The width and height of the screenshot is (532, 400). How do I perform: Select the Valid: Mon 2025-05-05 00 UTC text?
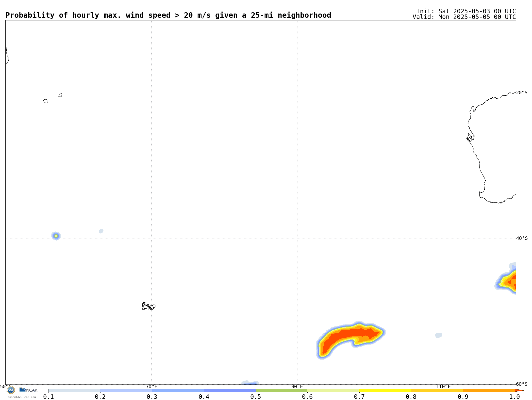click(x=464, y=17)
